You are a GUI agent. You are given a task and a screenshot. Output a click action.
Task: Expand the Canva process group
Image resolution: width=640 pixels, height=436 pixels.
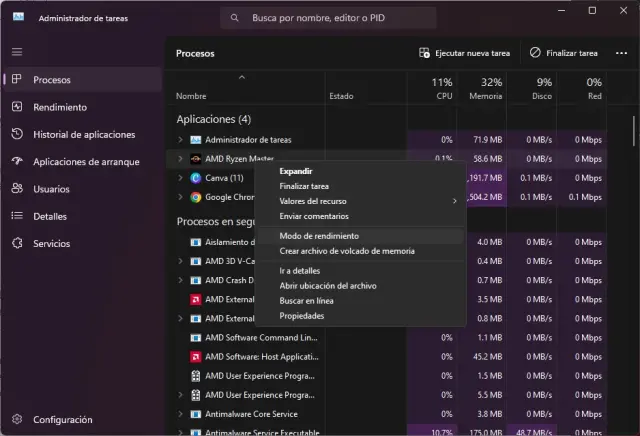[181, 178]
